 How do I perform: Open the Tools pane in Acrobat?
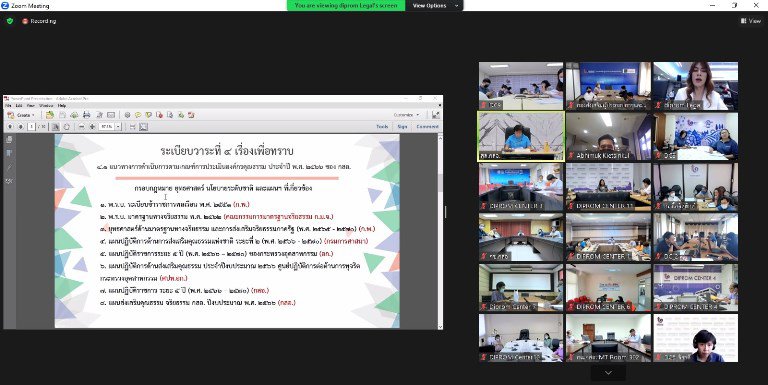[382, 126]
